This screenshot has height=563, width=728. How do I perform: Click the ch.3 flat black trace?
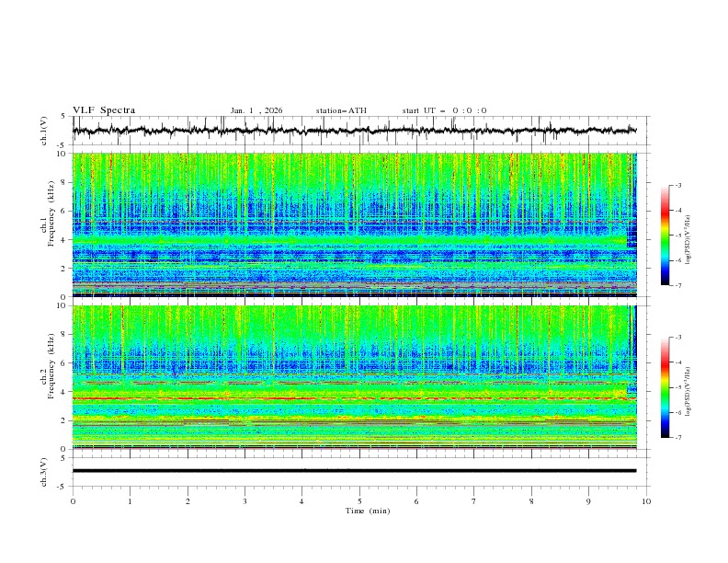[x=354, y=471]
